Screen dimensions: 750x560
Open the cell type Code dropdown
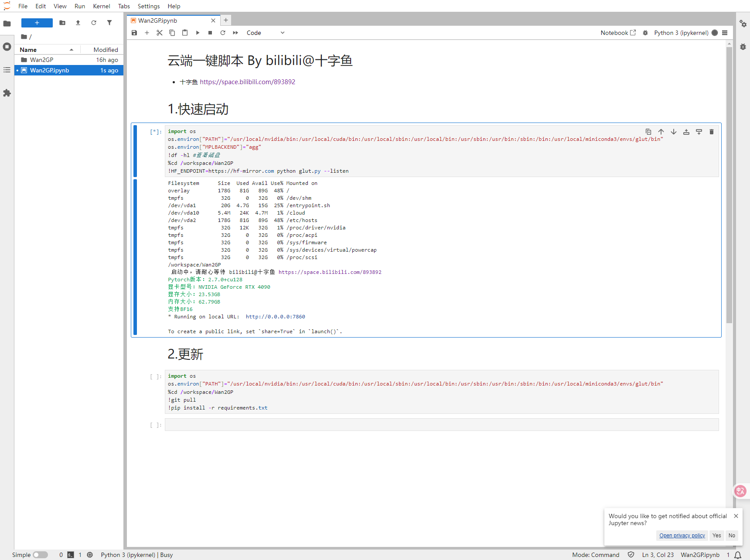[x=265, y=33]
